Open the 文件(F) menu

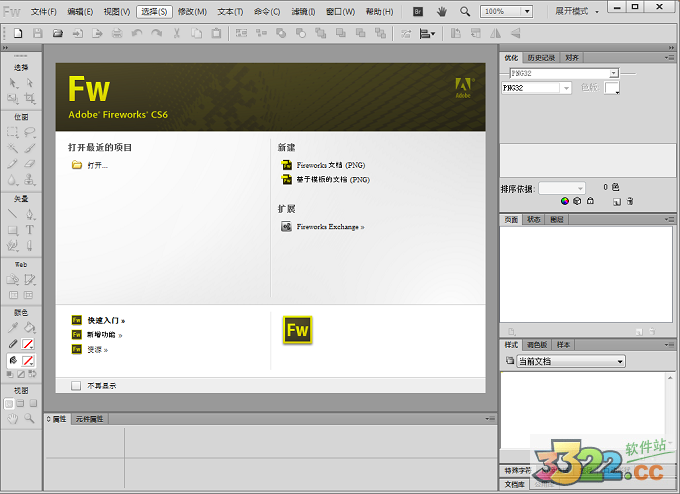(x=44, y=12)
